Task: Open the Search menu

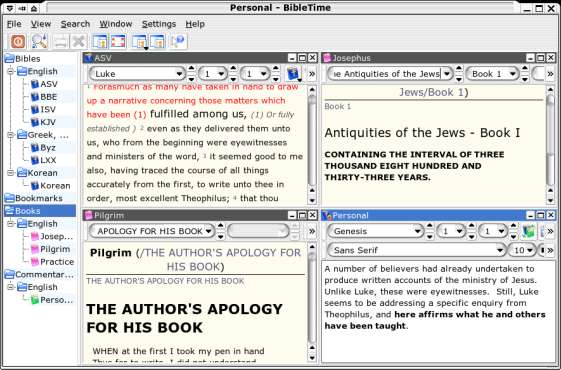Action: pyautogui.click(x=75, y=24)
